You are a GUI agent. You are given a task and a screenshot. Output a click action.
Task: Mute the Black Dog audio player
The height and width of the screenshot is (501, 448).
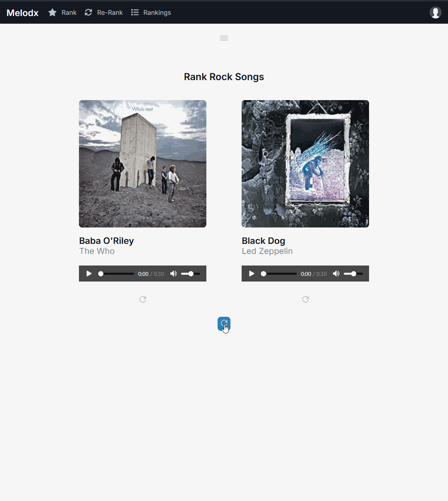[336, 274]
